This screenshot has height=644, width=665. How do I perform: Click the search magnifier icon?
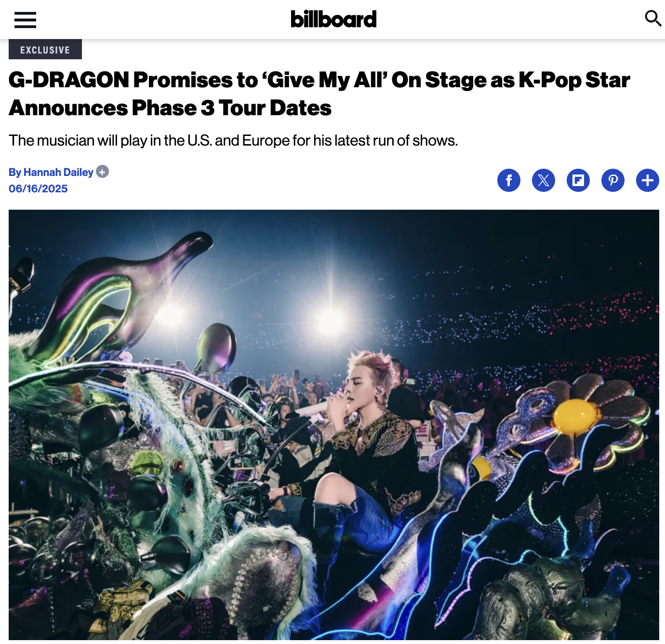[653, 18]
